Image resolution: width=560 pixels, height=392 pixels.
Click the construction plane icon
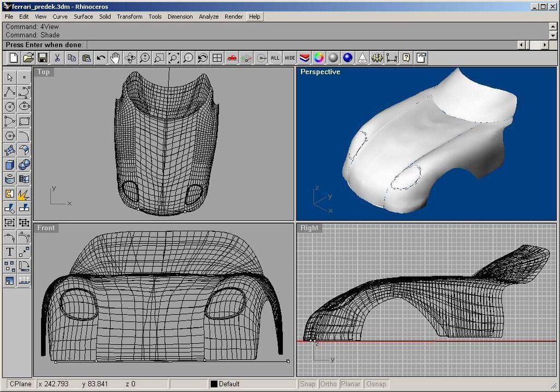click(246, 58)
